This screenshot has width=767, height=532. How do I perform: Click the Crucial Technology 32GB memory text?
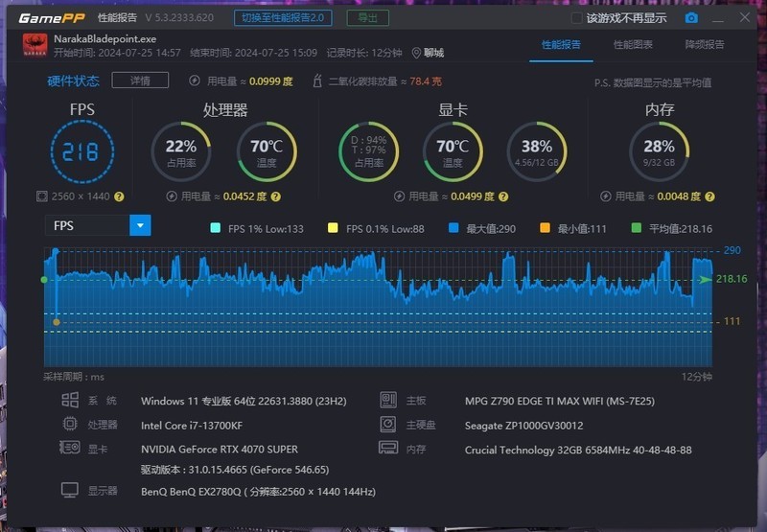(x=578, y=450)
